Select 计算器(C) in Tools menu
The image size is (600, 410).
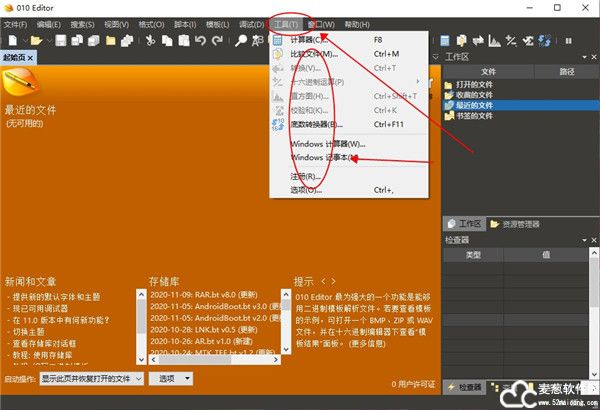click(349, 40)
